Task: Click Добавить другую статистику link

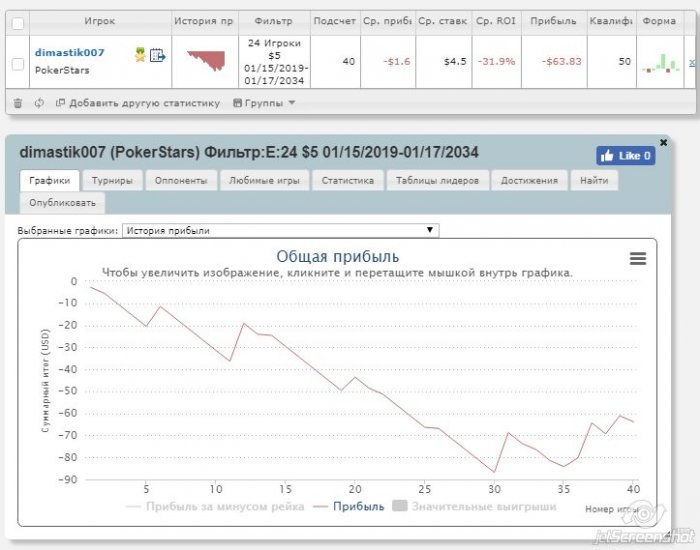Action: 138,103
